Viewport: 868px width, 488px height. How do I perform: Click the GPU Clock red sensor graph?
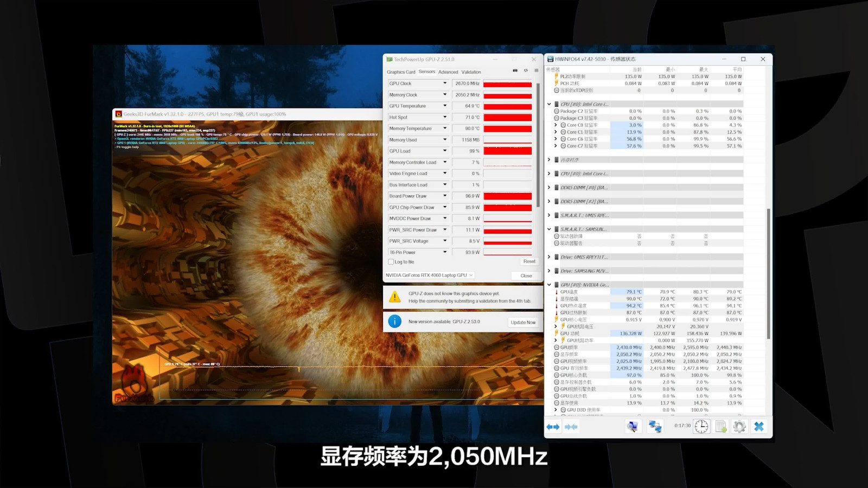click(508, 84)
